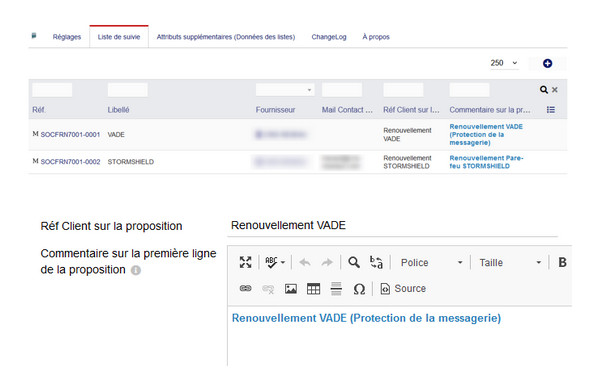This screenshot has height=381, width=600.
Task: Toggle bold formatting in editor
Action: tap(562, 262)
